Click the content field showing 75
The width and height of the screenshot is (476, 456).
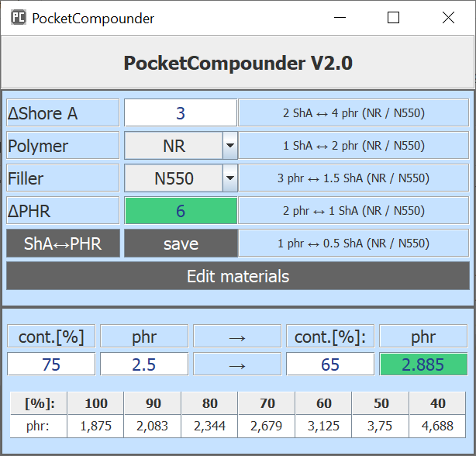(51, 364)
